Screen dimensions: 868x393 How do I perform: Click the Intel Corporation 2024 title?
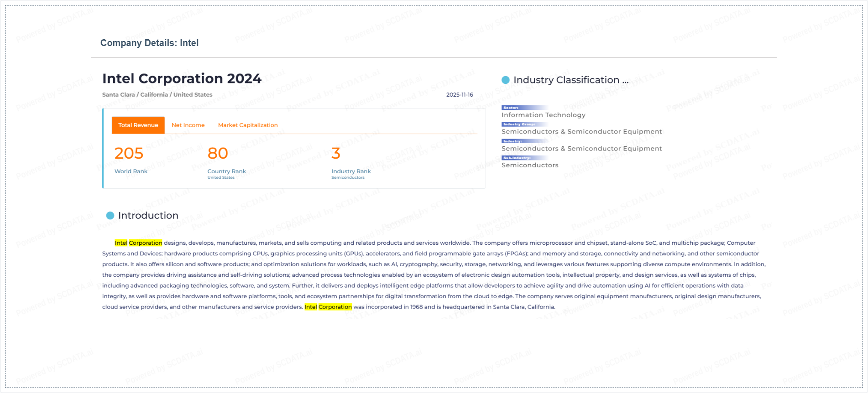pos(182,78)
